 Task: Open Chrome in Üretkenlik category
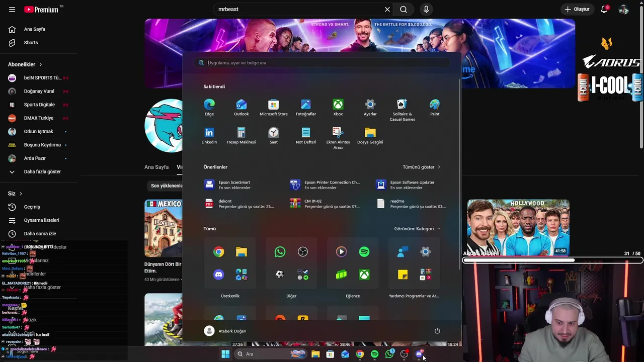tap(218, 252)
